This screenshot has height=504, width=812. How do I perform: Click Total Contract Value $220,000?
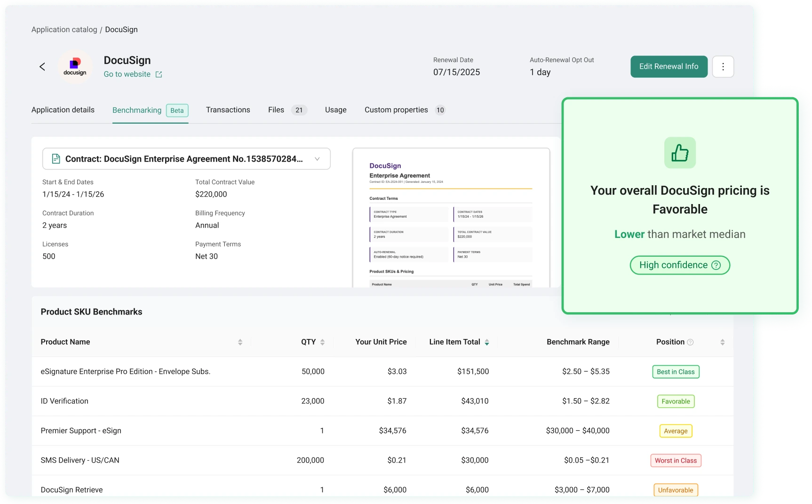pyautogui.click(x=211, y=194)
